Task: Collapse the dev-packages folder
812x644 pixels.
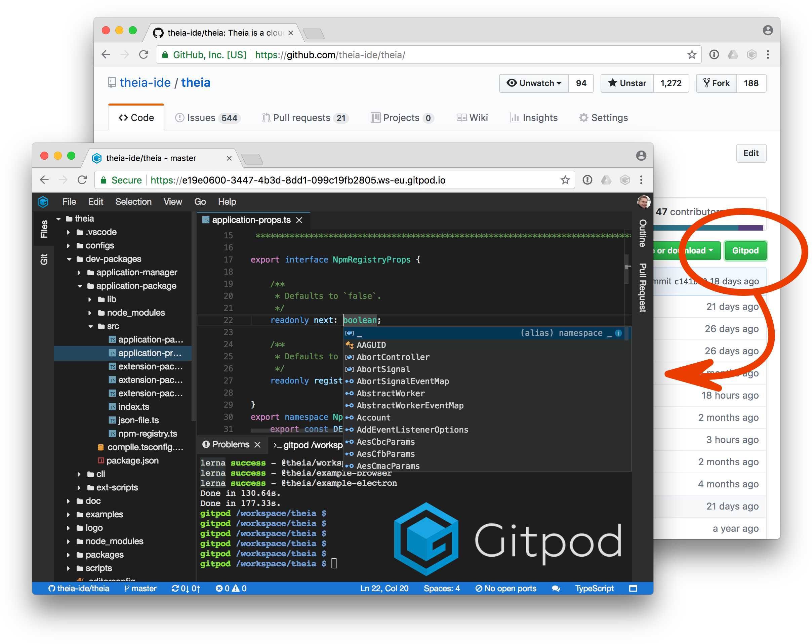Action: click(x=69, y=259)
